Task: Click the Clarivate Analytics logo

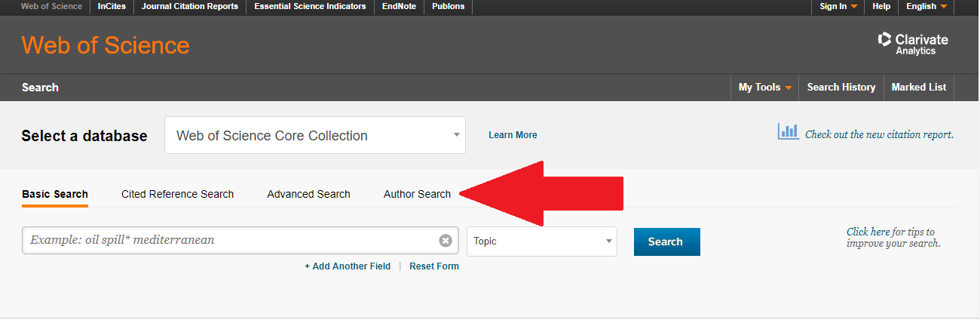Action: (913, 44)
